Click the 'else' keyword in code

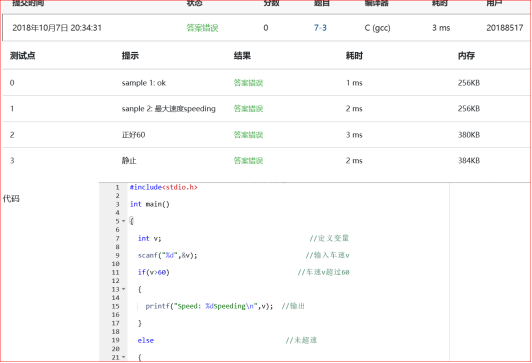tap(146, 340)
